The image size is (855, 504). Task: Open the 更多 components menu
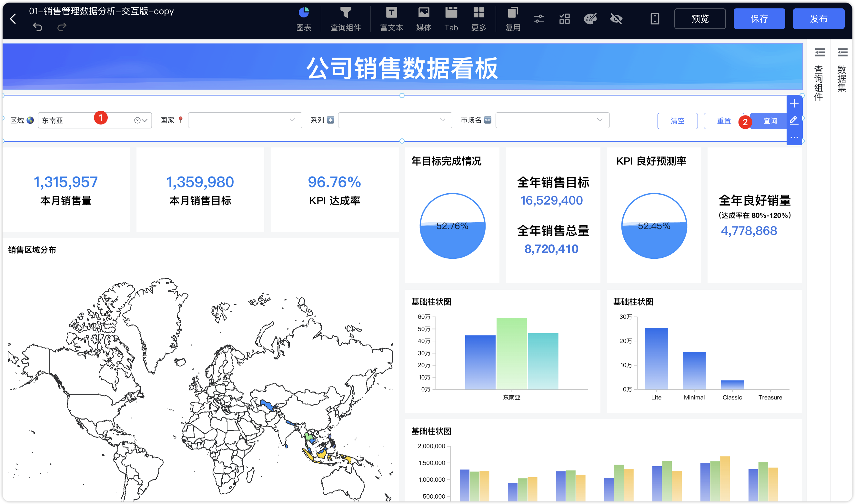478,19
